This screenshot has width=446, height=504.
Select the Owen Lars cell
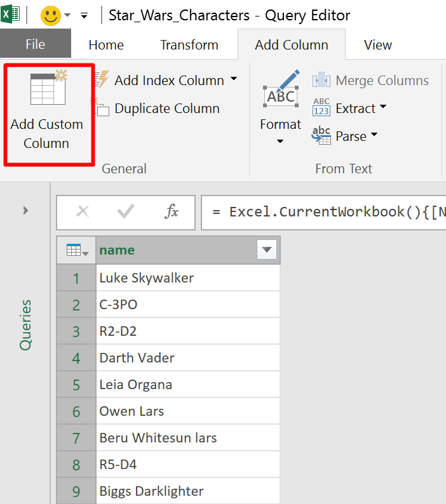(188, 411)
